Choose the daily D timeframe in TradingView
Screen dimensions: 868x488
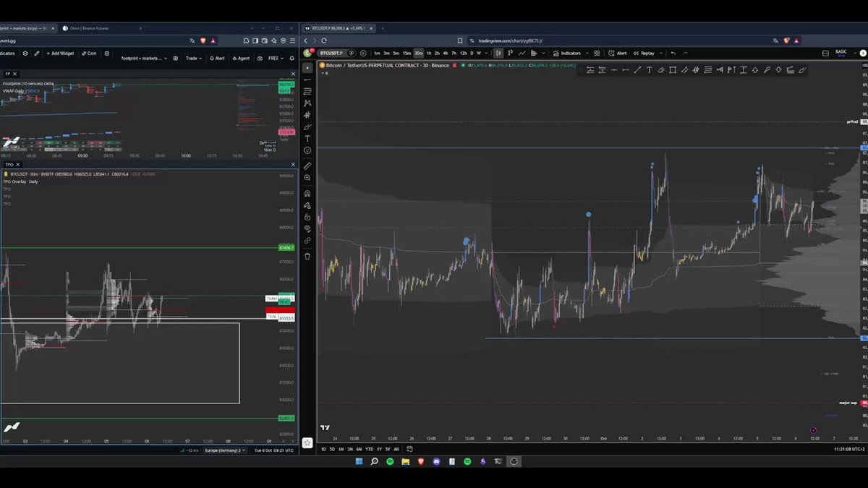point(472,53)
